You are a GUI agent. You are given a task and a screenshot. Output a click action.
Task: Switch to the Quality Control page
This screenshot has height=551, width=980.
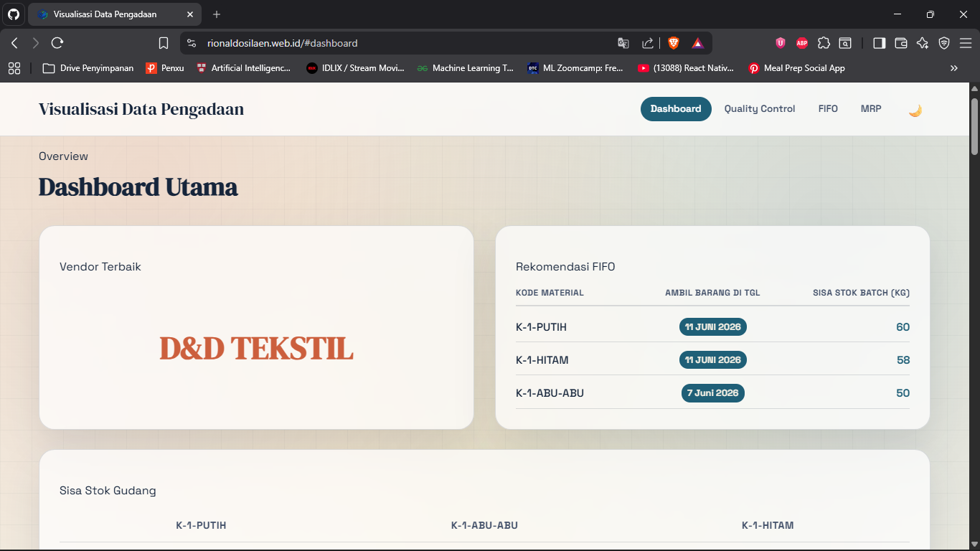pyautogui.click(x=760, y=109)
